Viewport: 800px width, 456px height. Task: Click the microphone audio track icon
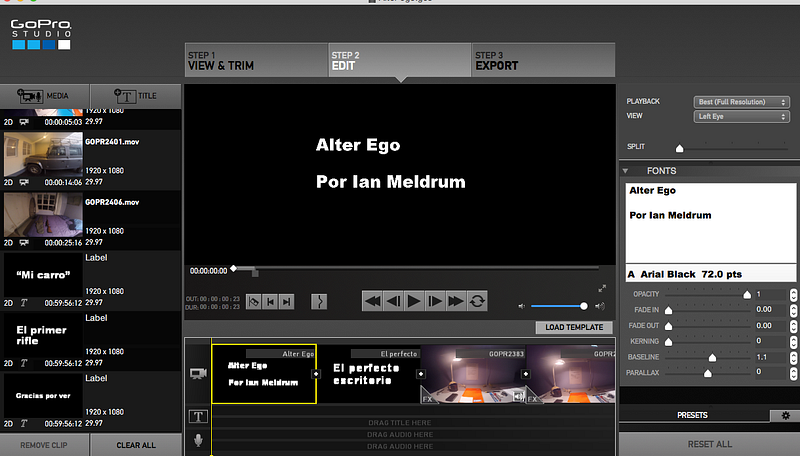point(198,439)
